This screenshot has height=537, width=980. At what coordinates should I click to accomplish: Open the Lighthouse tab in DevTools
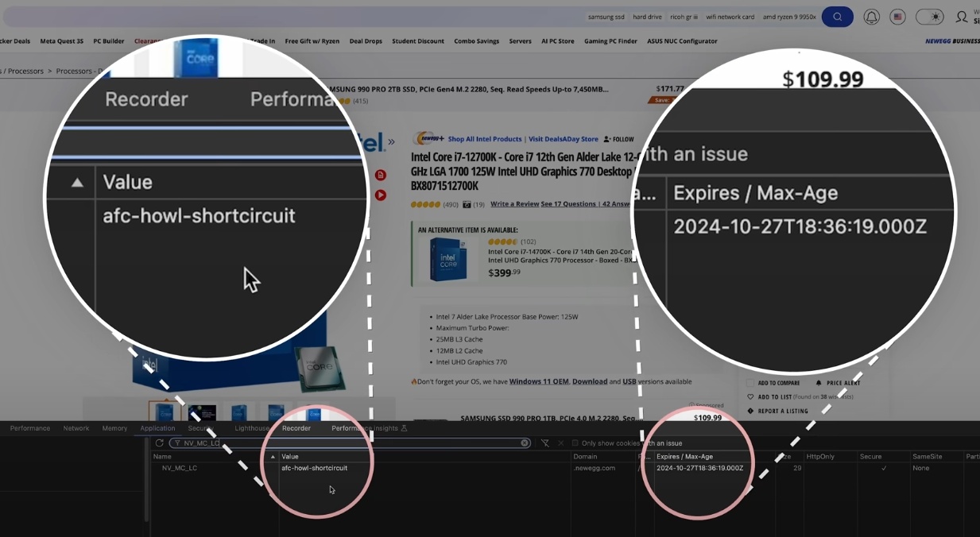pyautogui.click(x=252, y=428)
